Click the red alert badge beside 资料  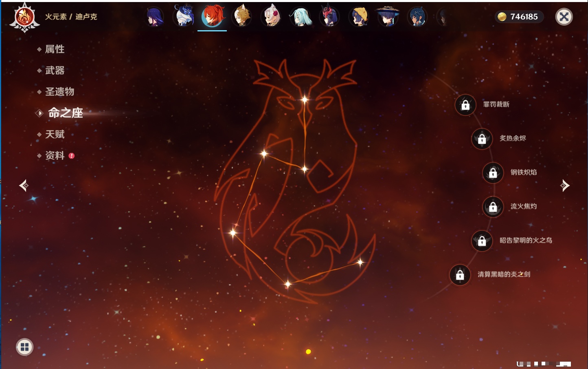point(72,156)
